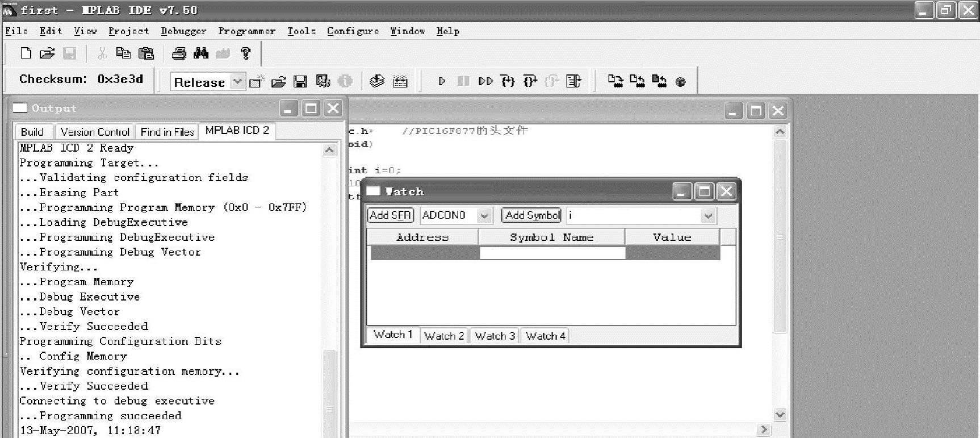Open the symbol dropdown showing i
The width and height of the screenshot is (980, 438).
coord(707,215)
